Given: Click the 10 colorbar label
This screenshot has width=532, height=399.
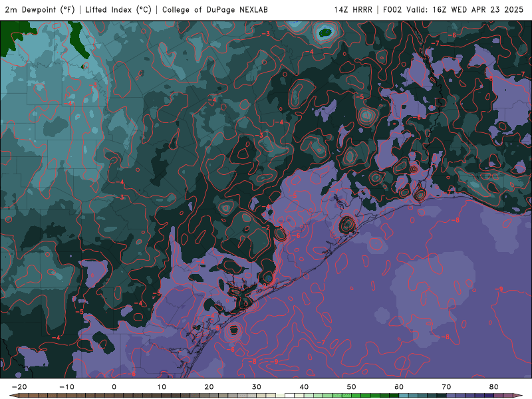Looking at the screenshot, I should (x=162, y=387).
